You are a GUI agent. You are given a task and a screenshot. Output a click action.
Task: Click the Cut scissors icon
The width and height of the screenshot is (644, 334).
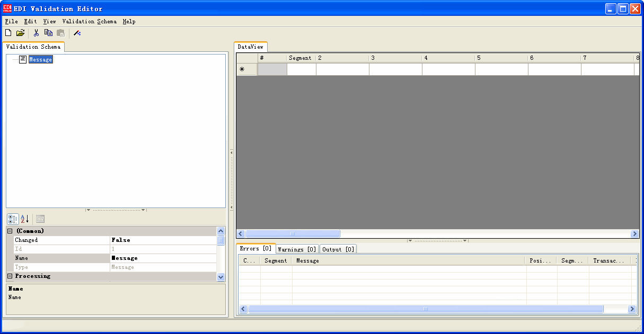pos(36,33)
